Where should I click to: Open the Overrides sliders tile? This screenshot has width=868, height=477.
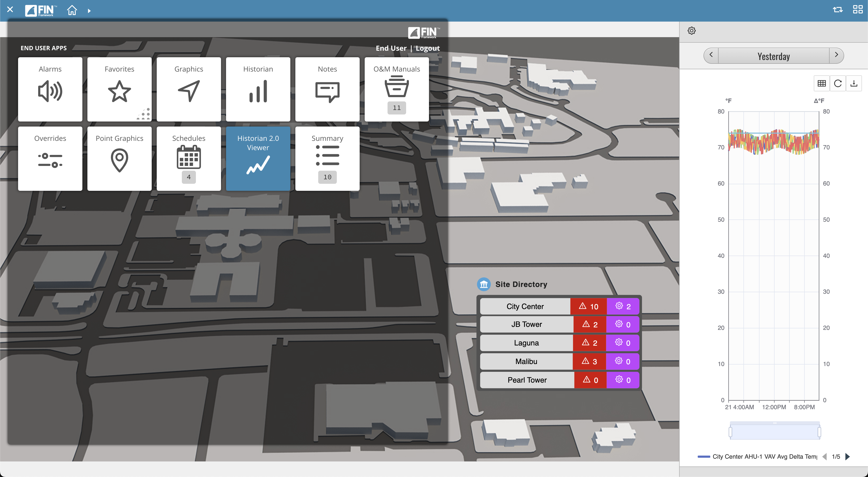50,158
